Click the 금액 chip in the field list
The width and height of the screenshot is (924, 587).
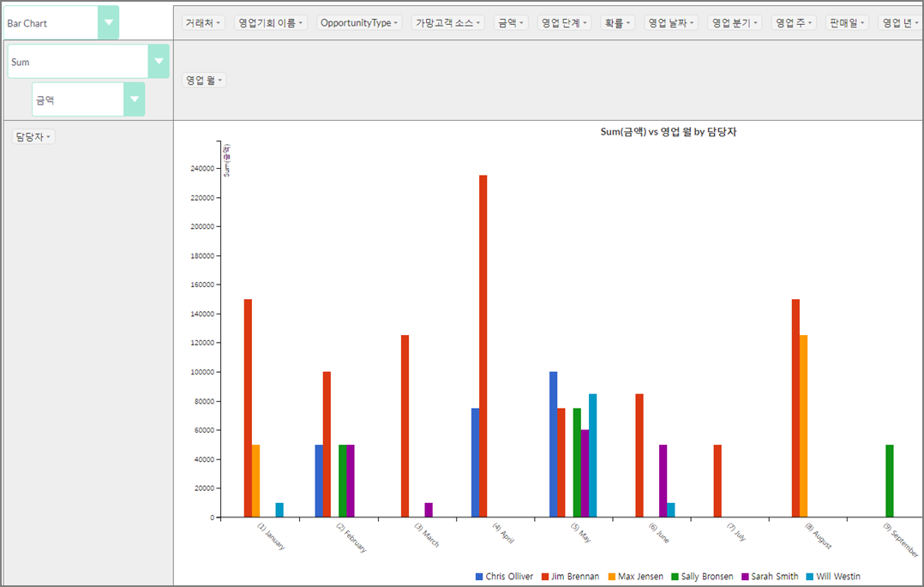tap(511, 23)
